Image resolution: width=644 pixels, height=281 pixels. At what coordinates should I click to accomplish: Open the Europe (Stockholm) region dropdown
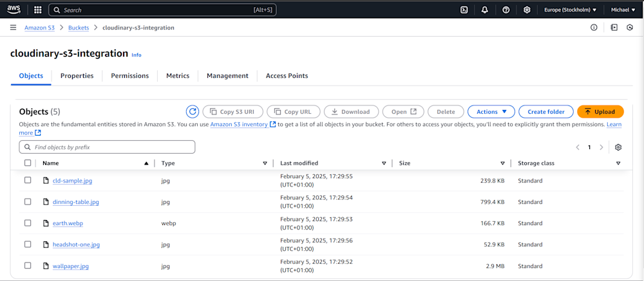pos(570,10)
